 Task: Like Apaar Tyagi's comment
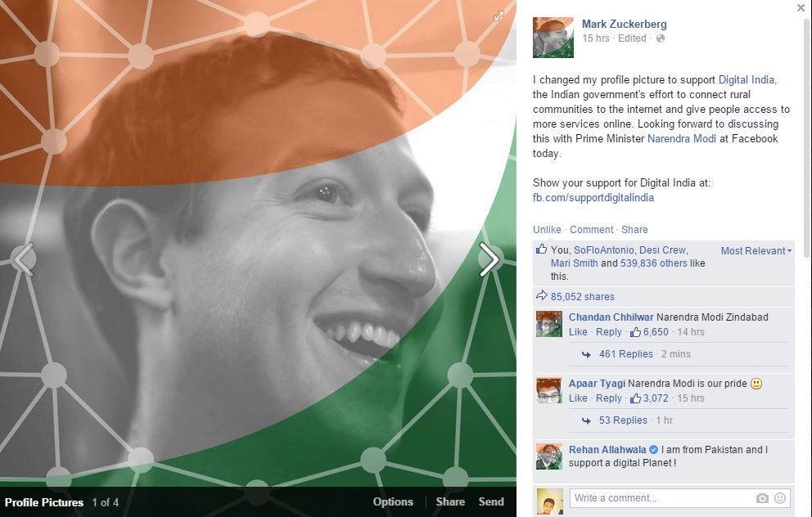tap(578, 398)
